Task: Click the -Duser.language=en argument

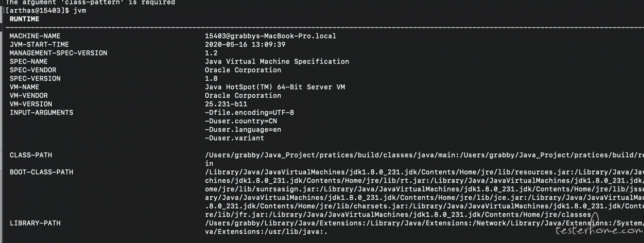Action: pos(243,130)
